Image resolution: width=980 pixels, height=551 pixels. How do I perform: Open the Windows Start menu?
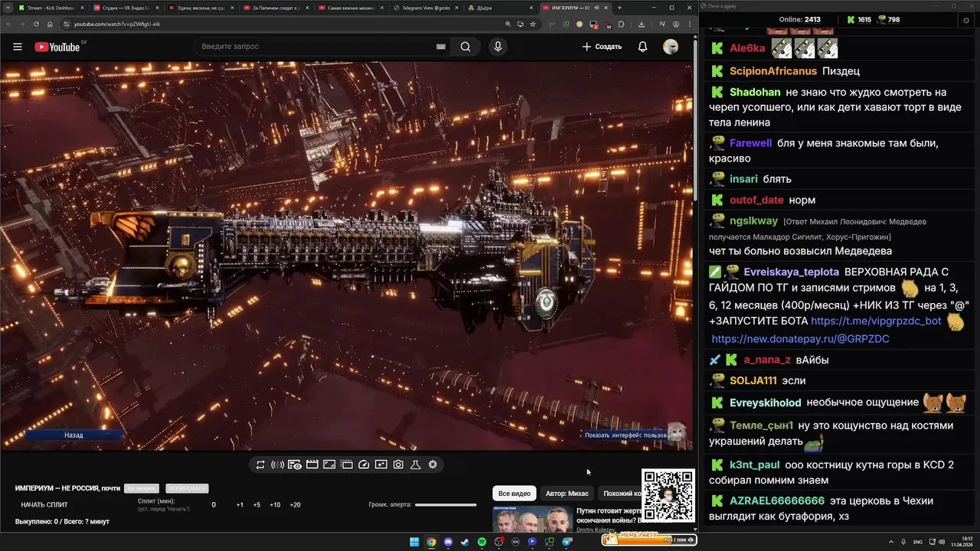[414, 542]
